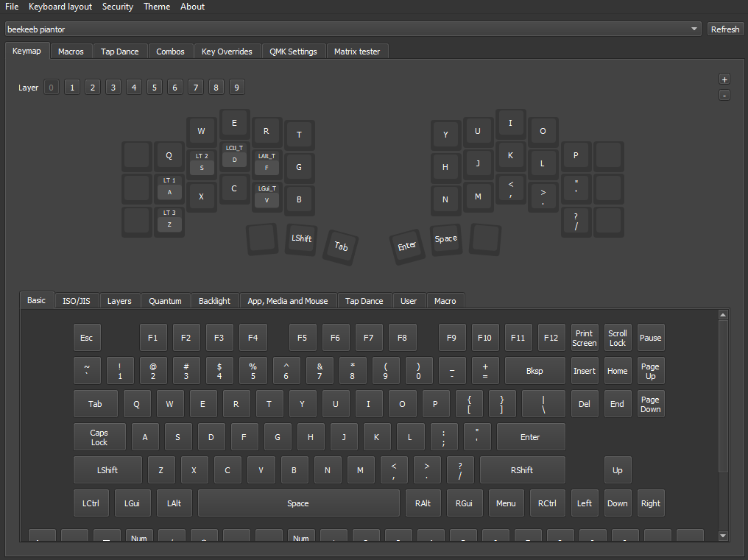The image size is (748, 560).
Task: Switch to layer 9
Action: coord(236,88)
